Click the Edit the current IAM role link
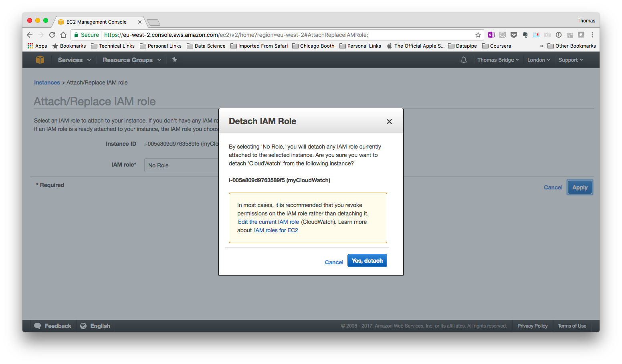This screenshot has width=622, height=364. 269,222
